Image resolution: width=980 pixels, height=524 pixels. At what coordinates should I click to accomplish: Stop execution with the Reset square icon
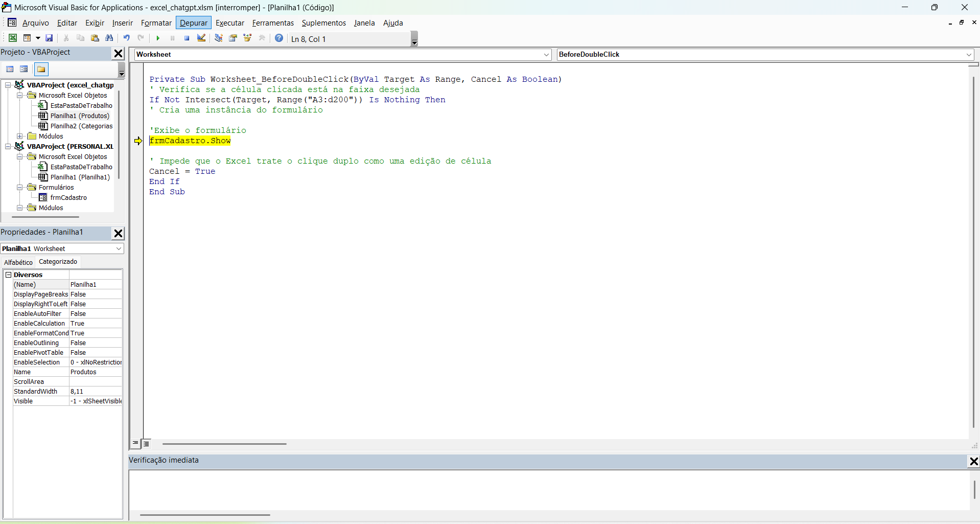(x=186, y=38)
